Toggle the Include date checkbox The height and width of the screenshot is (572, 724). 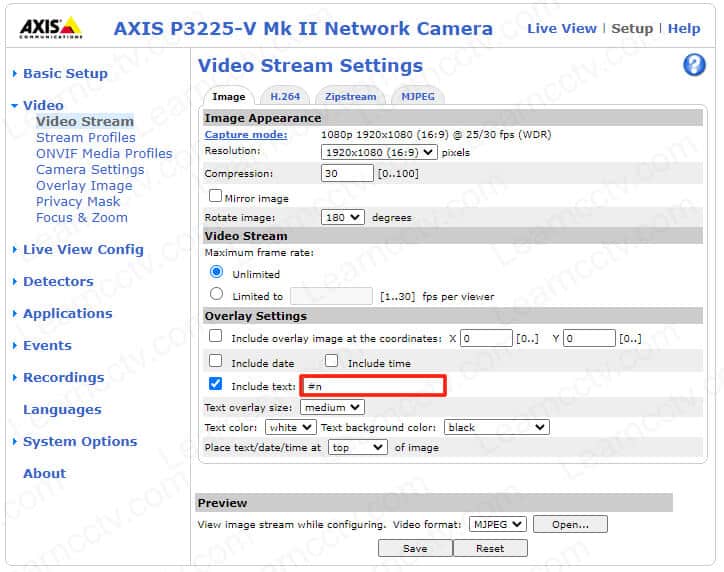pyautogui.click(x=215, y=362)
